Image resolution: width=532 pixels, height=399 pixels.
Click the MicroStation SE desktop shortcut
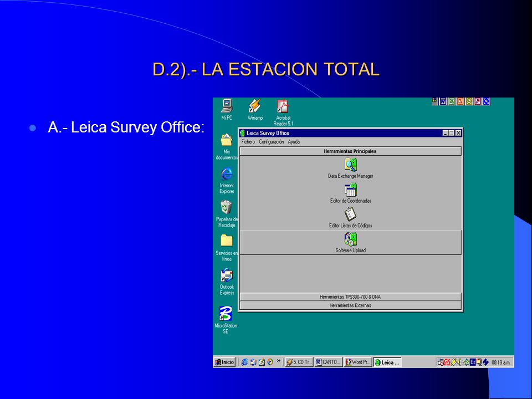(x=226, y=320)
